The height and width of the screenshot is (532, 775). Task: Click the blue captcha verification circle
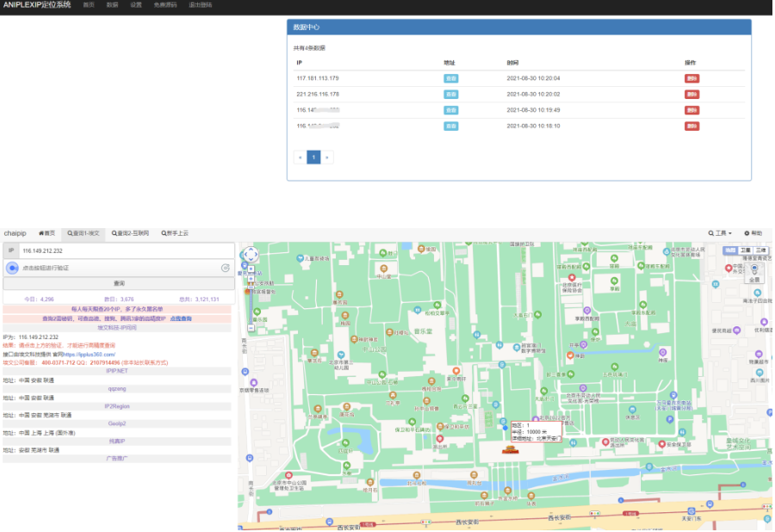13,268
